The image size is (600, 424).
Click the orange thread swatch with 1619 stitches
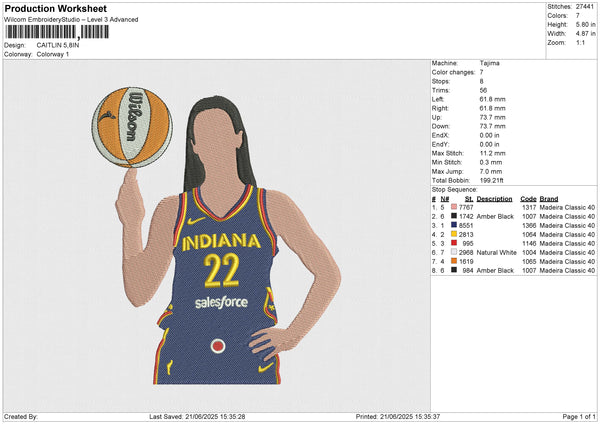coord(454,261)
